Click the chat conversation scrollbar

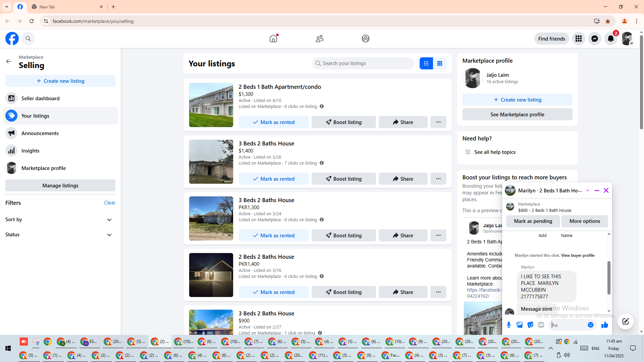point(609,278)
